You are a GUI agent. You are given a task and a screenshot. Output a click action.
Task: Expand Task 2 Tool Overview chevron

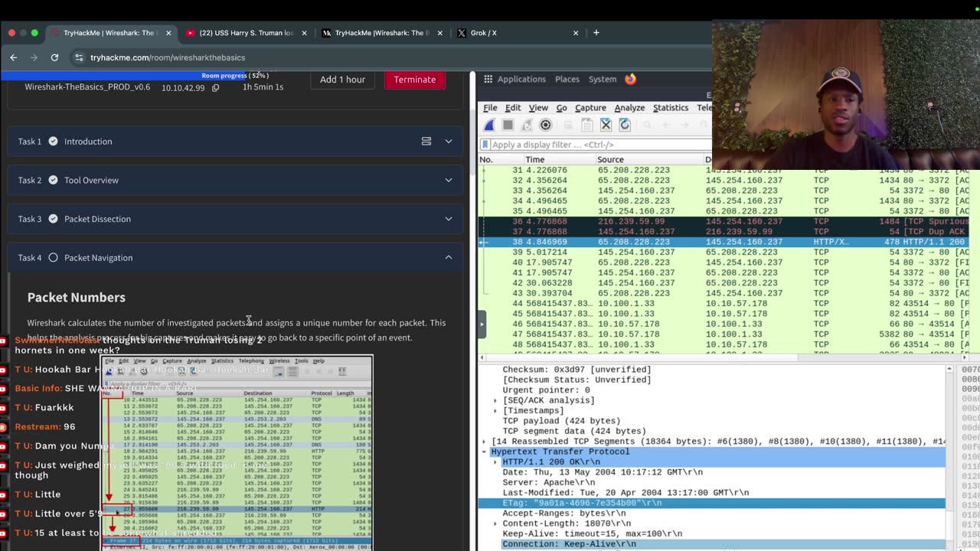coord(449,180)
